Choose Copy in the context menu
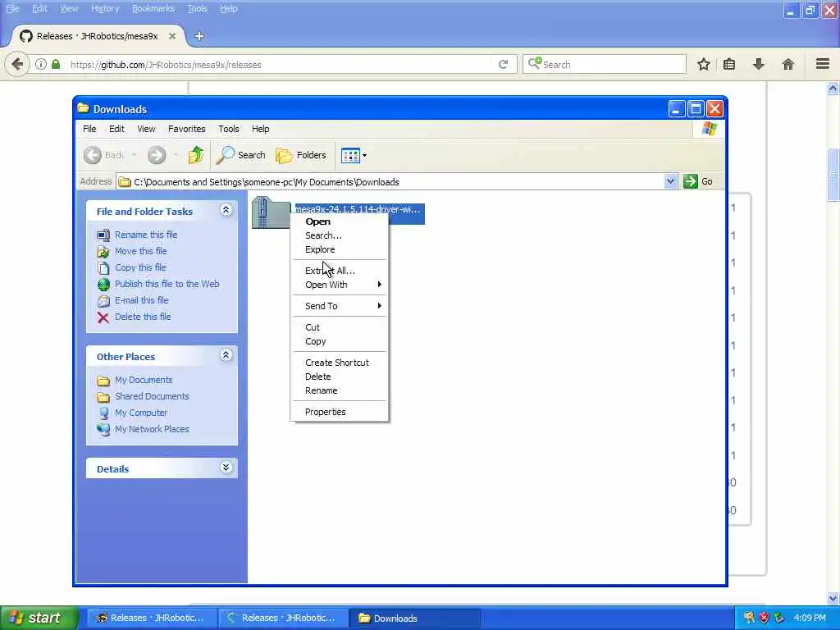 click(339, 341)
